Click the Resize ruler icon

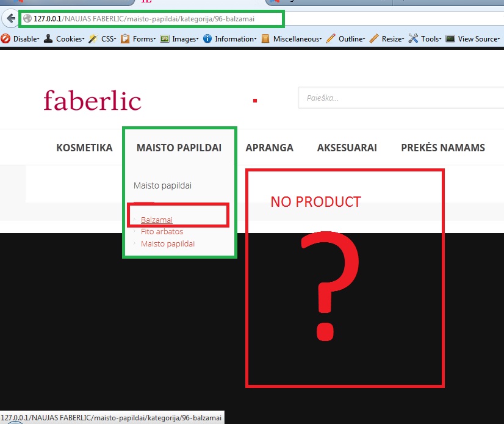click(x=374, y=38)
